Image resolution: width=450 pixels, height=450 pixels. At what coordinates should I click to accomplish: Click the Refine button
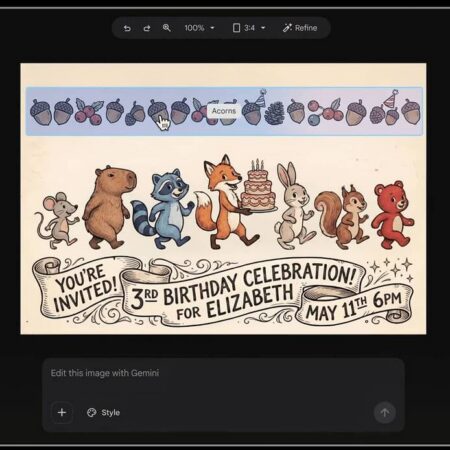[300, 28]
